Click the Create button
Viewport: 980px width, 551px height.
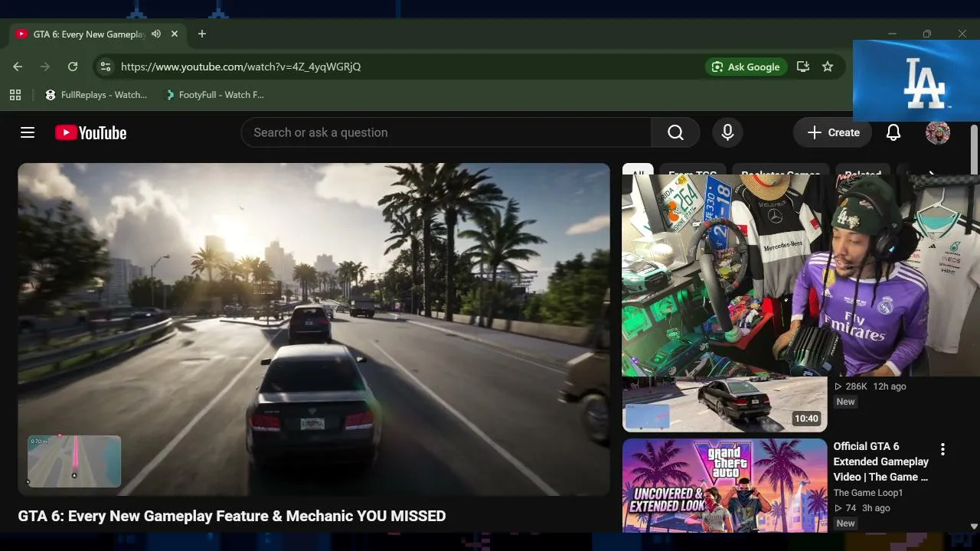tap(833, 132)
